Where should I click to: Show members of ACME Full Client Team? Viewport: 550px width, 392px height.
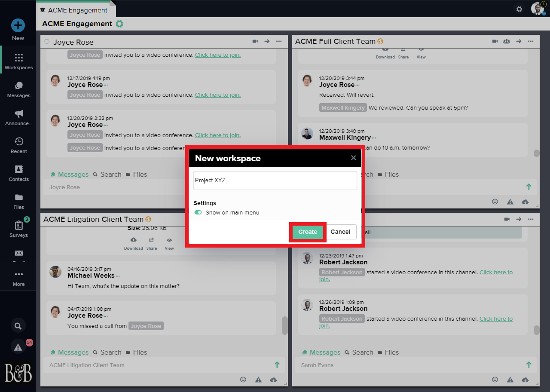[x=507, y=41]
